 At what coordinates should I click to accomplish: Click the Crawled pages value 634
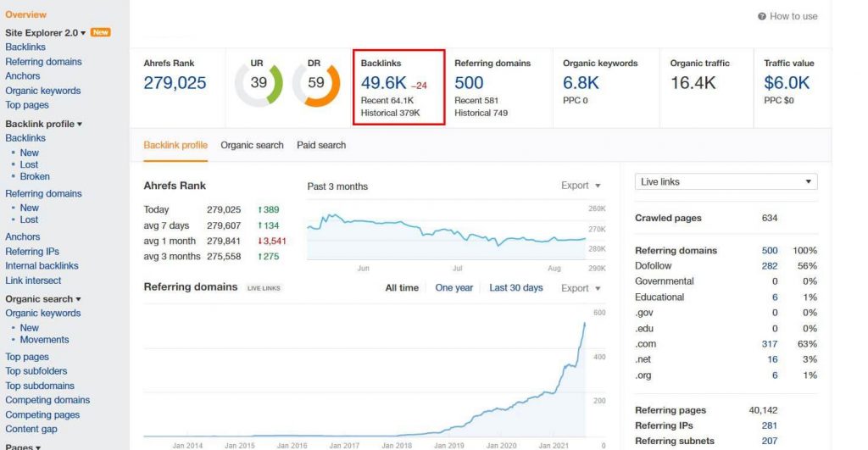click(x=770, y=218)
